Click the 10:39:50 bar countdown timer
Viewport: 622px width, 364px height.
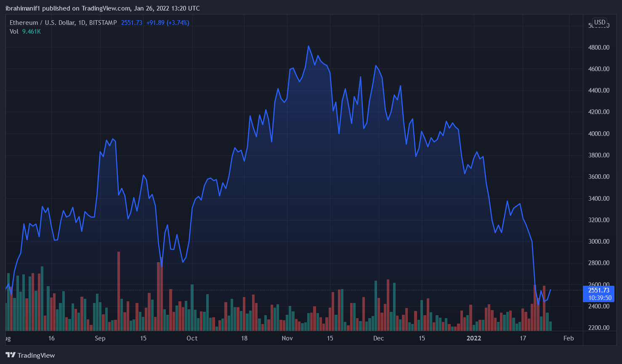point(599,298)
